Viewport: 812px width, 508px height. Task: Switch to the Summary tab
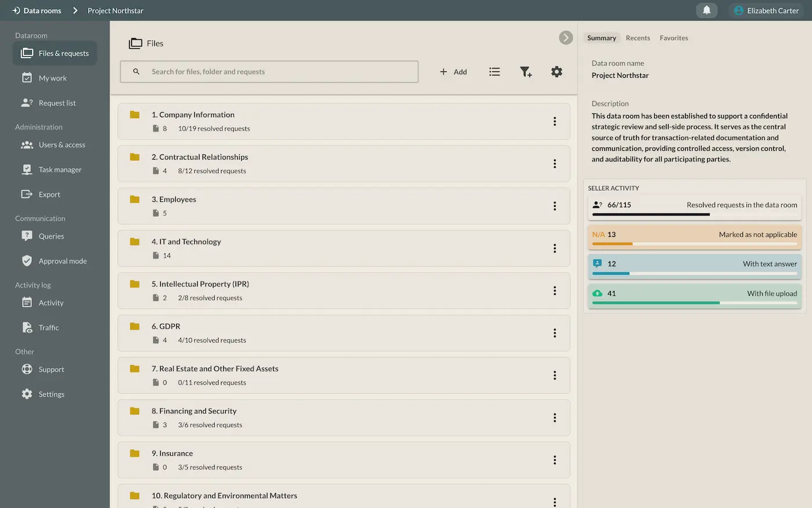601,38
